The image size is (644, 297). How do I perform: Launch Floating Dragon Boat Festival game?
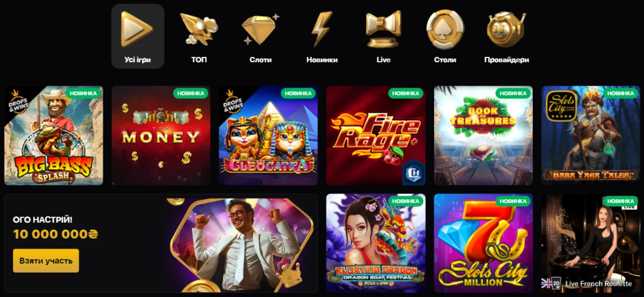pyautogui.click(x=376, y=243)
